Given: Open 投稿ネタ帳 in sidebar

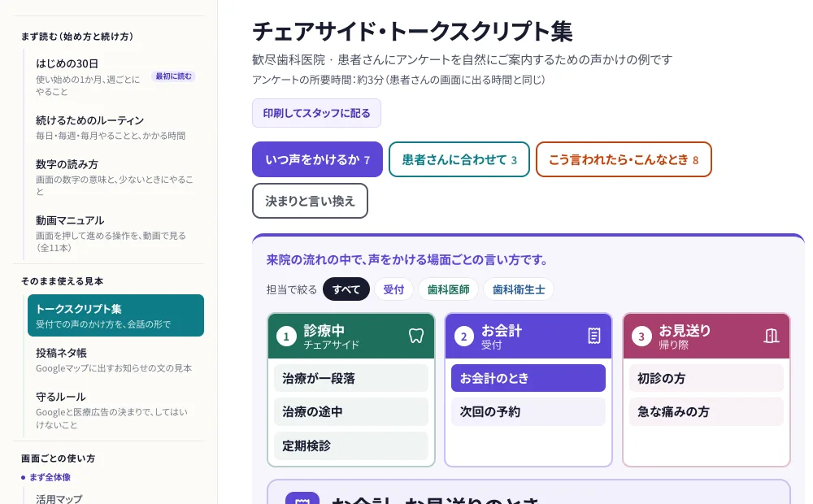Looking at the screenshot, I should (x=115, y=360).
